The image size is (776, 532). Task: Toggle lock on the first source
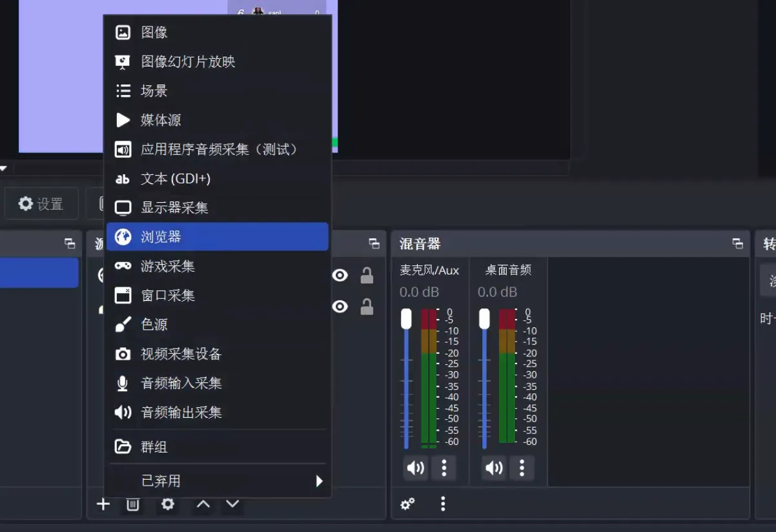click(367, 276)
